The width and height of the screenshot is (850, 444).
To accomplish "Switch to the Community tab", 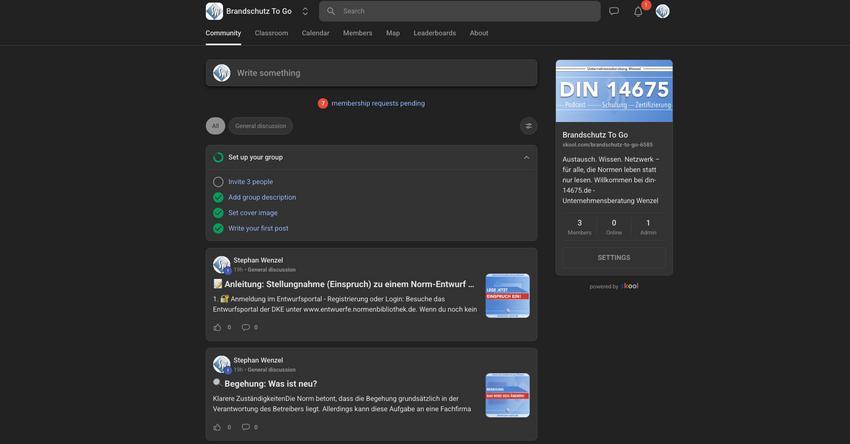I will (223, 33).
